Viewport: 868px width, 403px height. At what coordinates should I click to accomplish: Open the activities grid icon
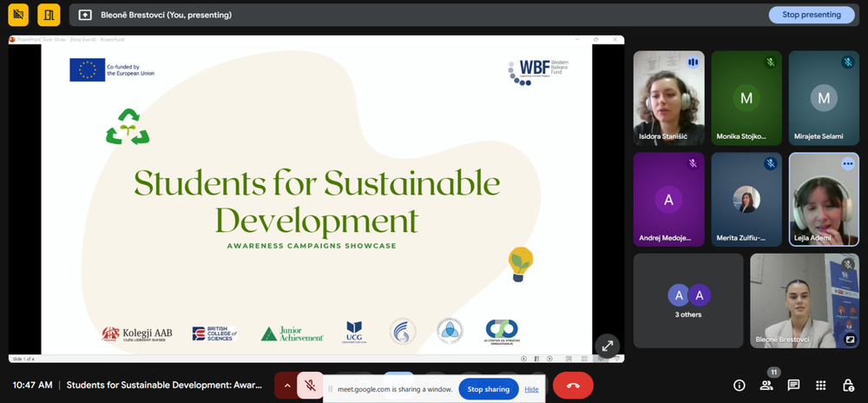tap(820, 385)
